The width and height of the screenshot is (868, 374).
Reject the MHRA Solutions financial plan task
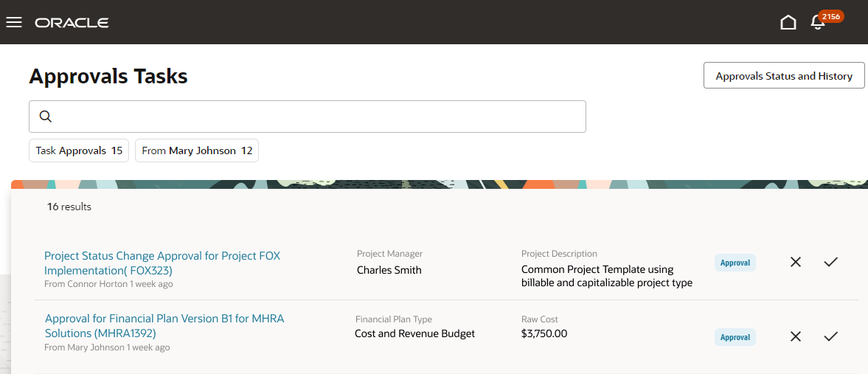pyautogui.click(x=795, y=336)
